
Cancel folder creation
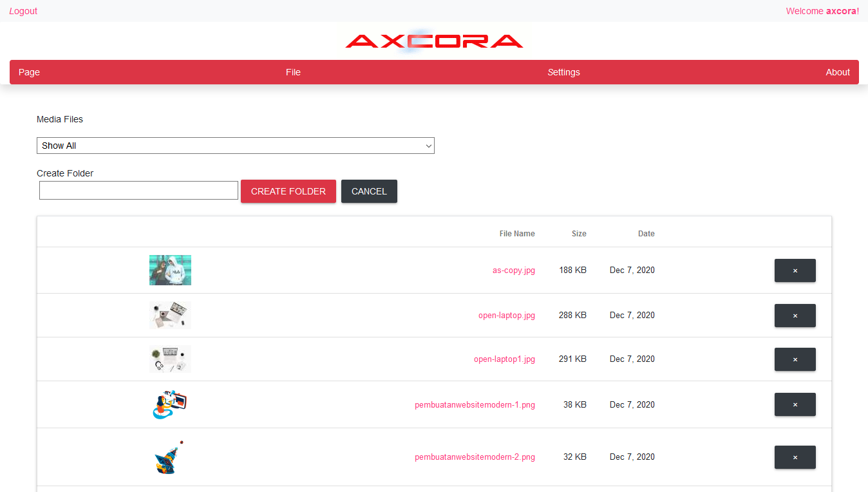point(369,191)
